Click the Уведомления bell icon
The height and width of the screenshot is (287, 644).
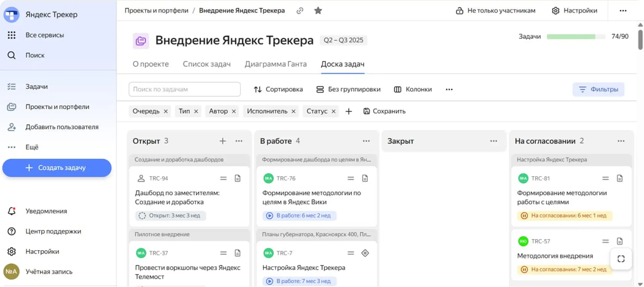pos(11,211)
